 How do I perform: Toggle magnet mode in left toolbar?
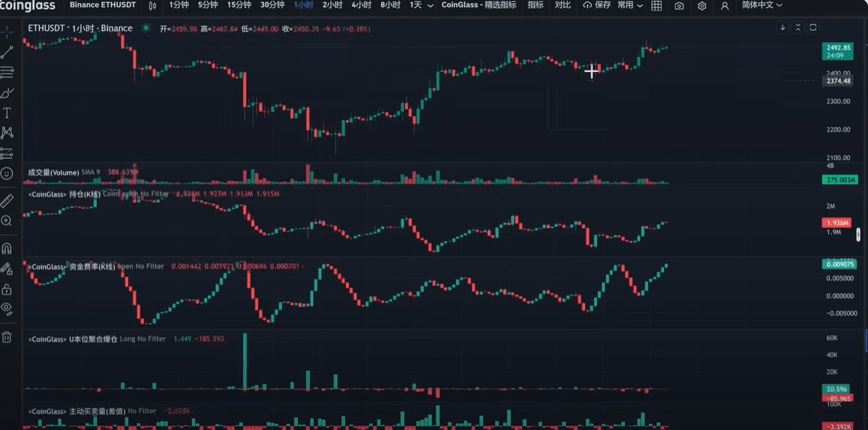coord(7,248)
